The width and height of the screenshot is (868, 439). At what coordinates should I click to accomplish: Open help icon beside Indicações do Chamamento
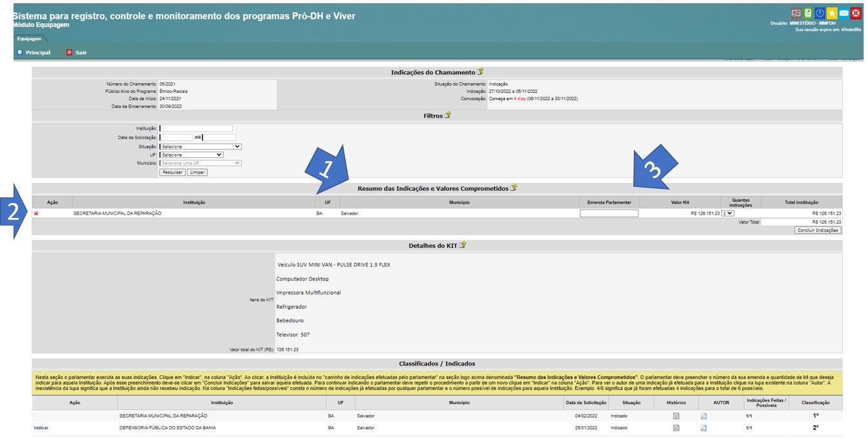pos(480,72)
